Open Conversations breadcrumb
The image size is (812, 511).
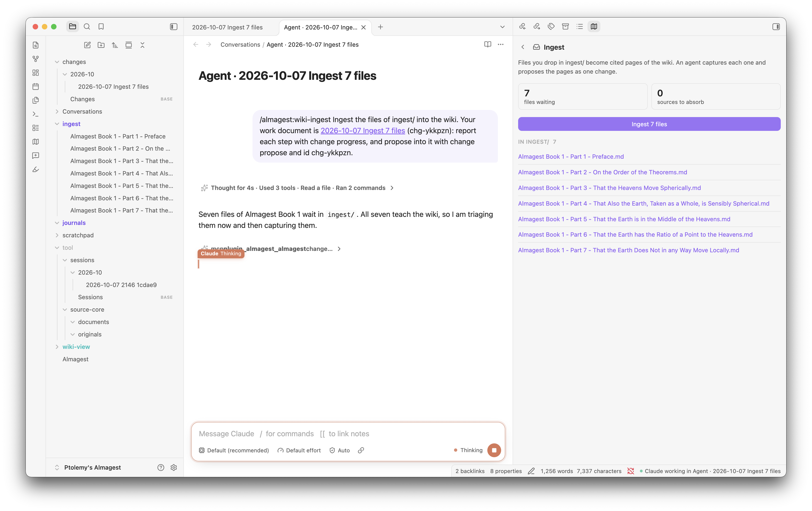pyautogui.click(x=240, y=45)
